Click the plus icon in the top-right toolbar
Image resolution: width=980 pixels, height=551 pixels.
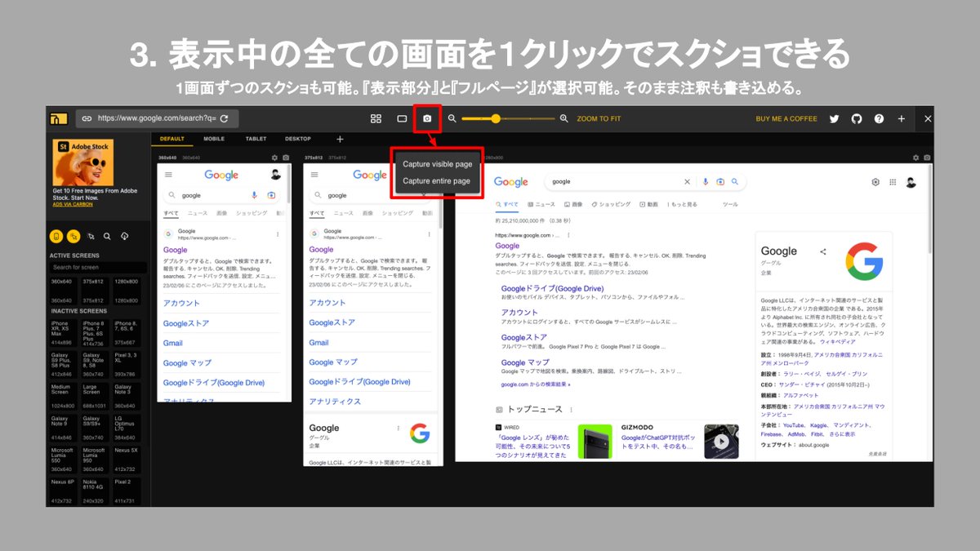coord(902,118)
